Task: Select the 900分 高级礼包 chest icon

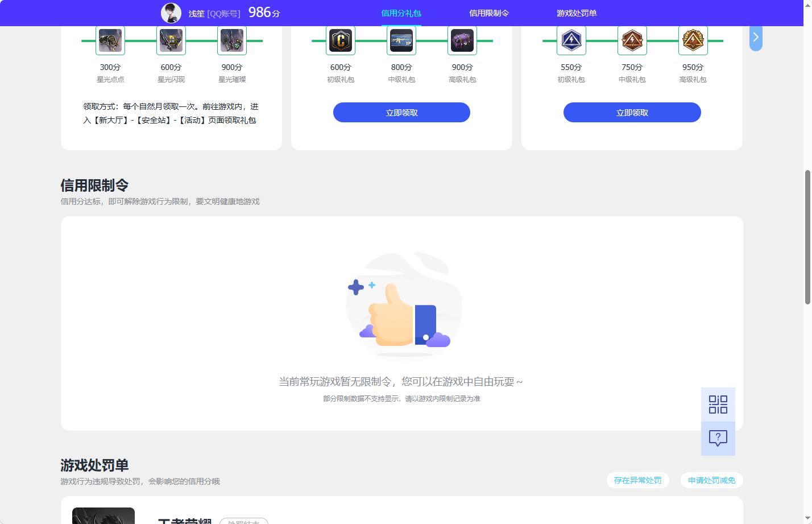Action: tap(462, 40)
